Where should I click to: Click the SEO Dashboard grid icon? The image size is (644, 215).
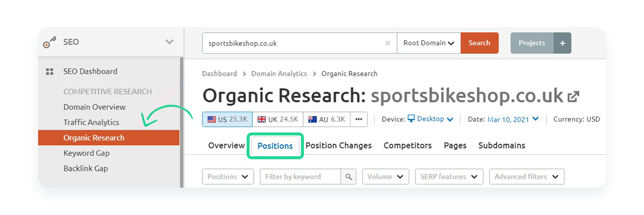pyautogui.click(x=50, y=71)
